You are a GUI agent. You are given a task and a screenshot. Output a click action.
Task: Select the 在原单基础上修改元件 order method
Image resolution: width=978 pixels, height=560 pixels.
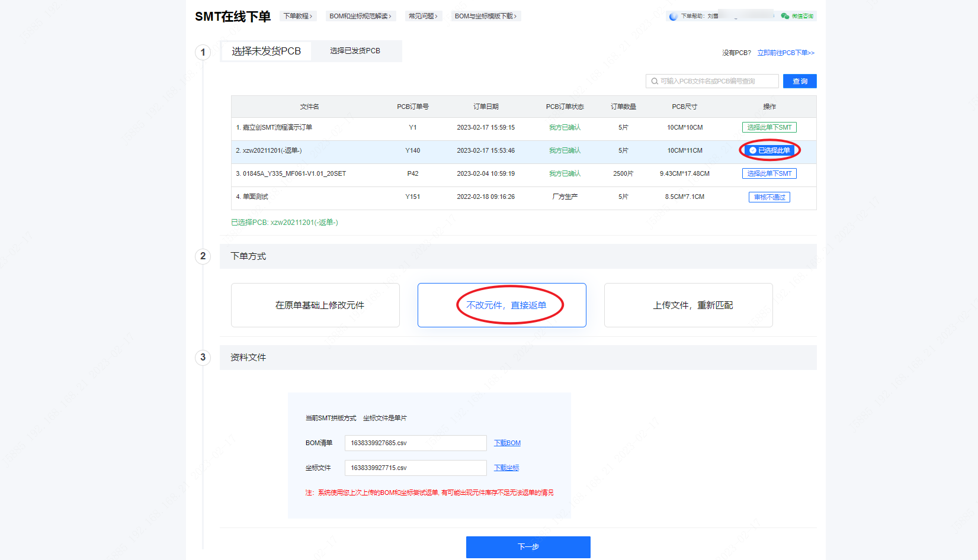(x=315, y=305)
